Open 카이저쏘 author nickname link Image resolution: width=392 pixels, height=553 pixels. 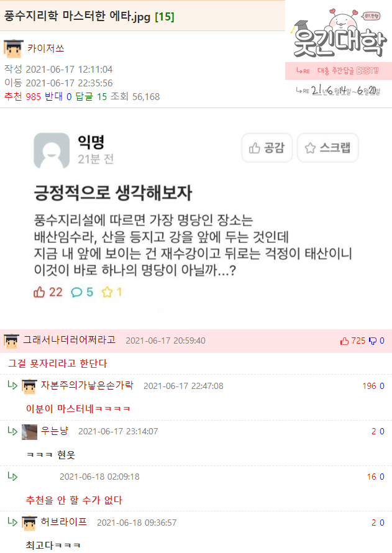click(46, 48)
